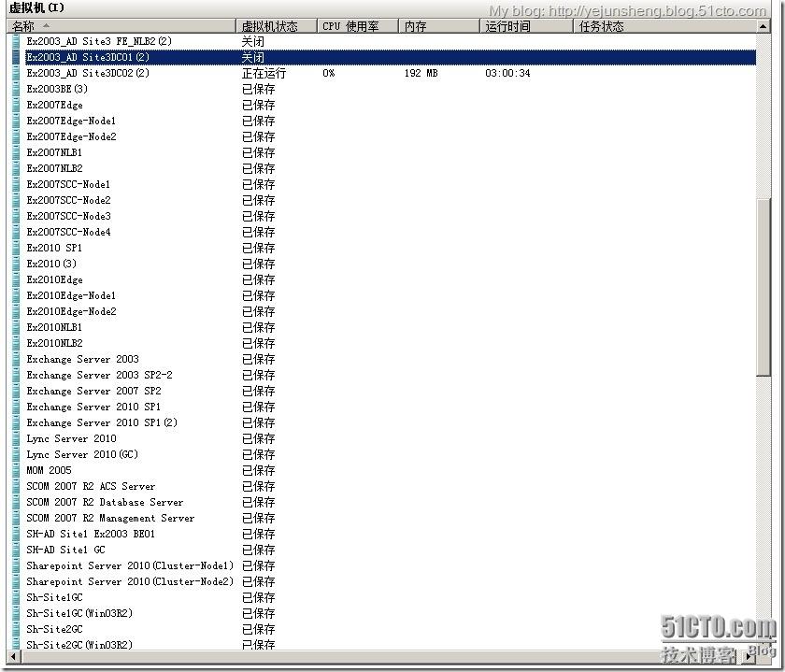Sort list by the 名称 column header
Image resolution: width=785 pixels, height=672 pixels.
point(121,26)
